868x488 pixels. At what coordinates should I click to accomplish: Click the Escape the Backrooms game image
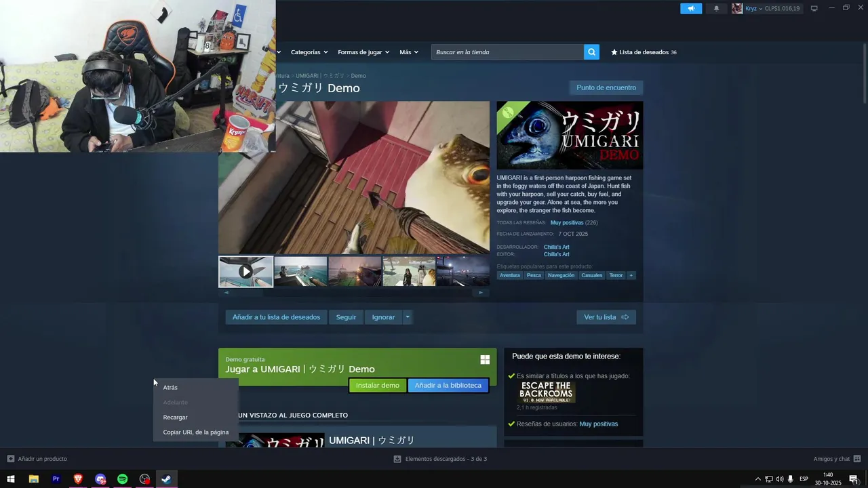point(547,392)
